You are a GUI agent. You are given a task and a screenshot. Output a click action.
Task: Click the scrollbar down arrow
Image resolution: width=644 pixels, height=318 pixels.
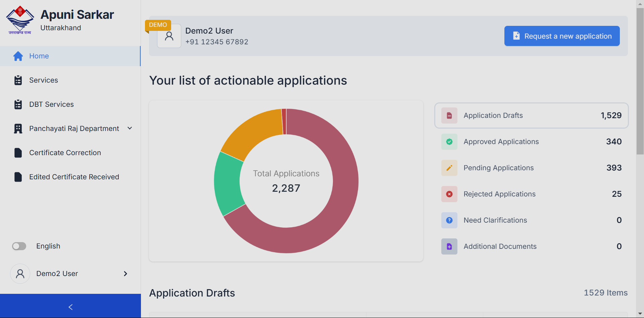pos(640,314)
